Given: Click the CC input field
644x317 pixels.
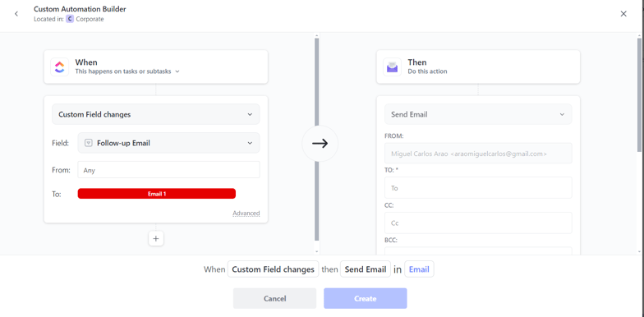Looking at the screenshot, I should 478,223.
